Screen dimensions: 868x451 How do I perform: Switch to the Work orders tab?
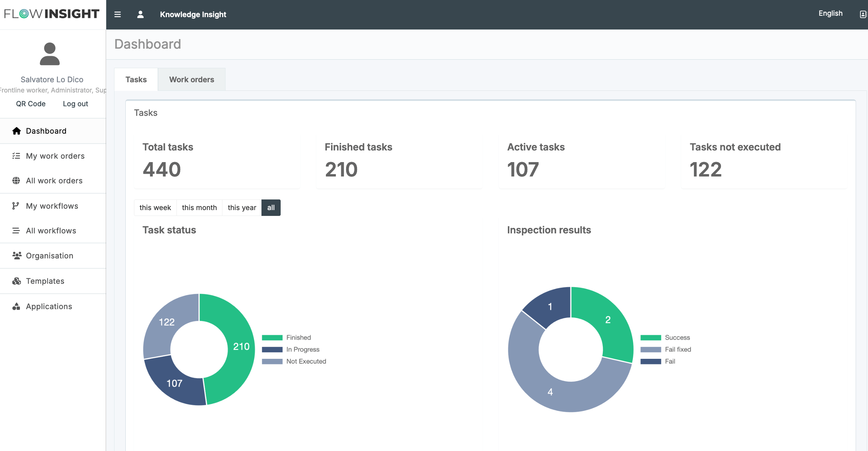point(192,80)
